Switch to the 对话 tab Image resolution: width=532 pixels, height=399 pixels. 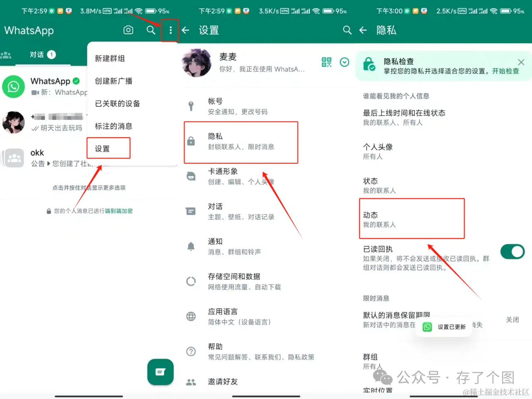pos(43,55)
